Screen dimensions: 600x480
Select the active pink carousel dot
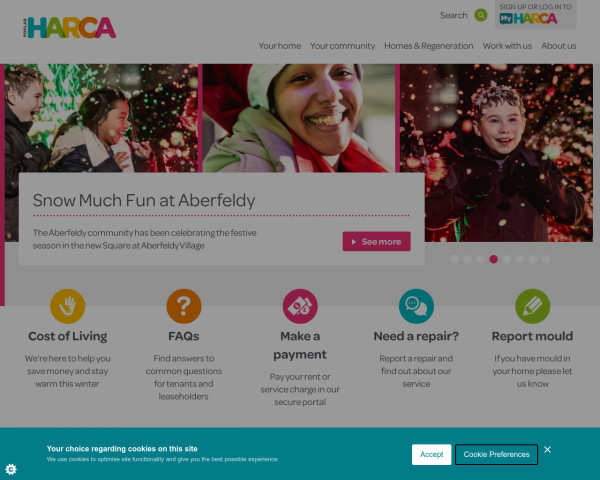click(494, 259)
